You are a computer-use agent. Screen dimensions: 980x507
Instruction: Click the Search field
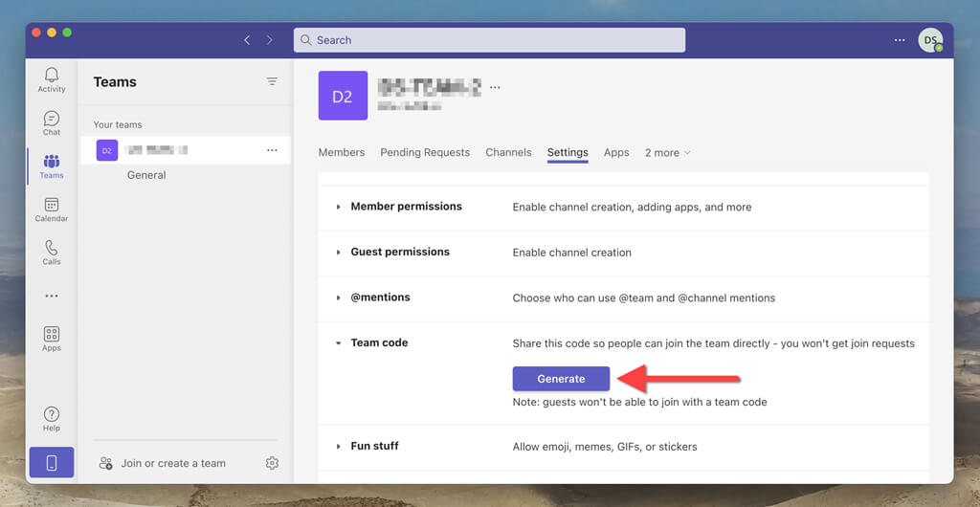coord(489,40)
